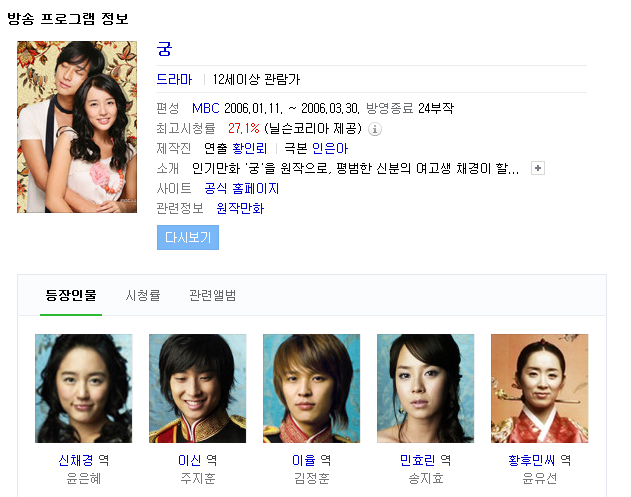Open director 황인뢰 link

(x=250, y=148)
